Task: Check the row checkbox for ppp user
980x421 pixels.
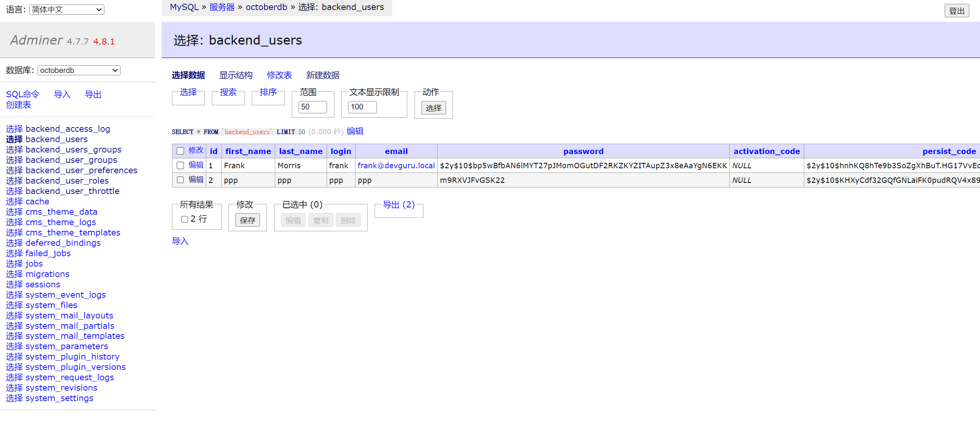Action: click(180, 180)
